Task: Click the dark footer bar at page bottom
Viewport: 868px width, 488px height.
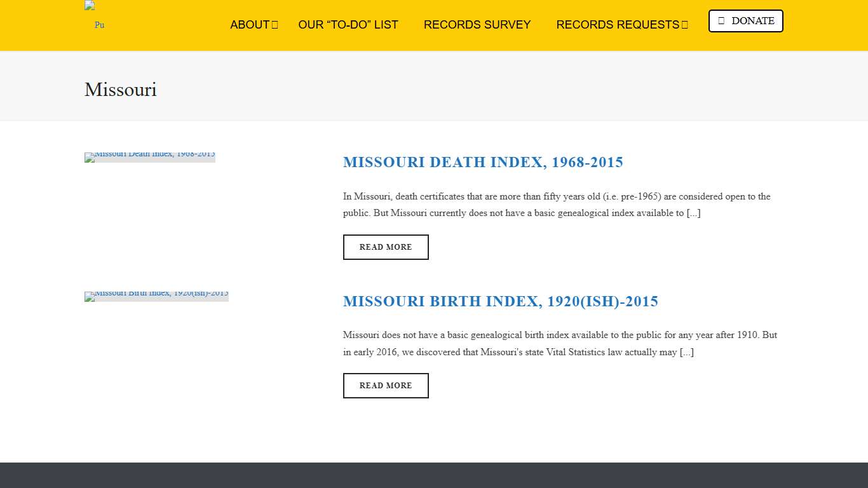Action: tap(434, 475)
